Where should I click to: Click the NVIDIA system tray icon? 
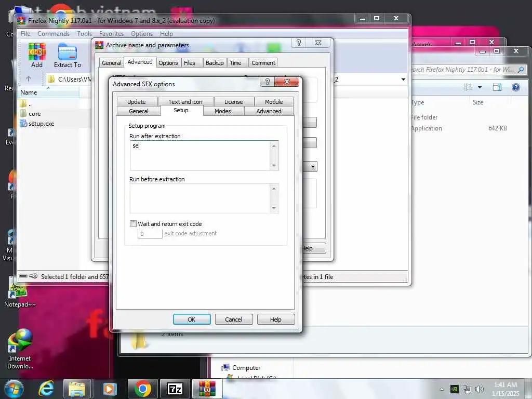(454, 389)
